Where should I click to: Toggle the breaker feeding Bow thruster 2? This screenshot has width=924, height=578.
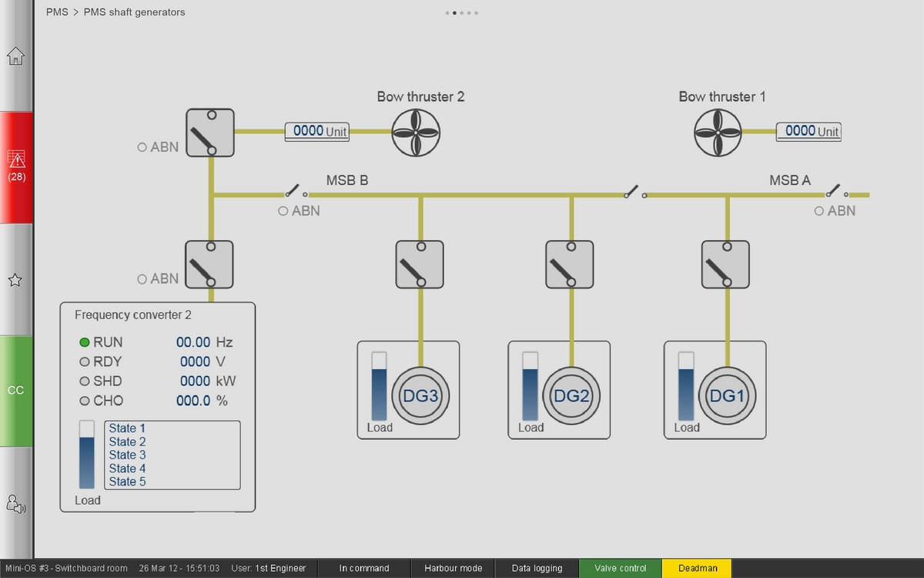click(210, 133)
